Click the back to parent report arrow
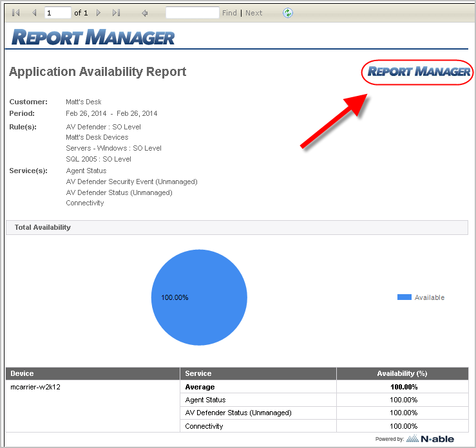This screenshot has height=448, width=476. point(145,13)
